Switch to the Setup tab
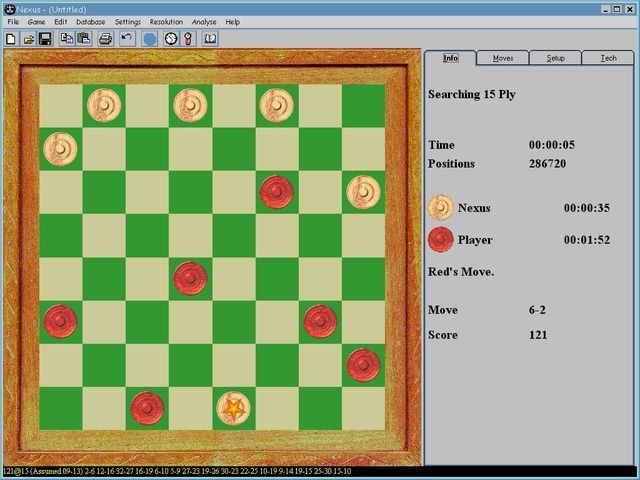The width and height of the screenshot is (640, 480). tap(555, 58)
